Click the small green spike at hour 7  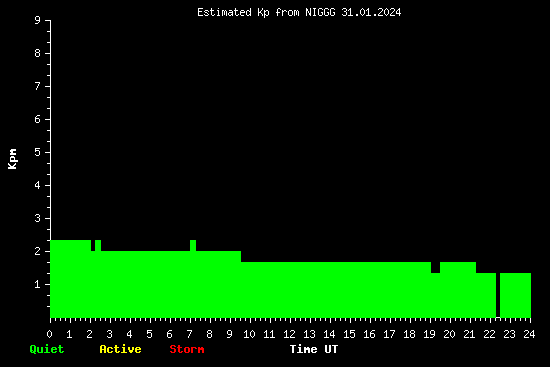[x=193, y=245]
